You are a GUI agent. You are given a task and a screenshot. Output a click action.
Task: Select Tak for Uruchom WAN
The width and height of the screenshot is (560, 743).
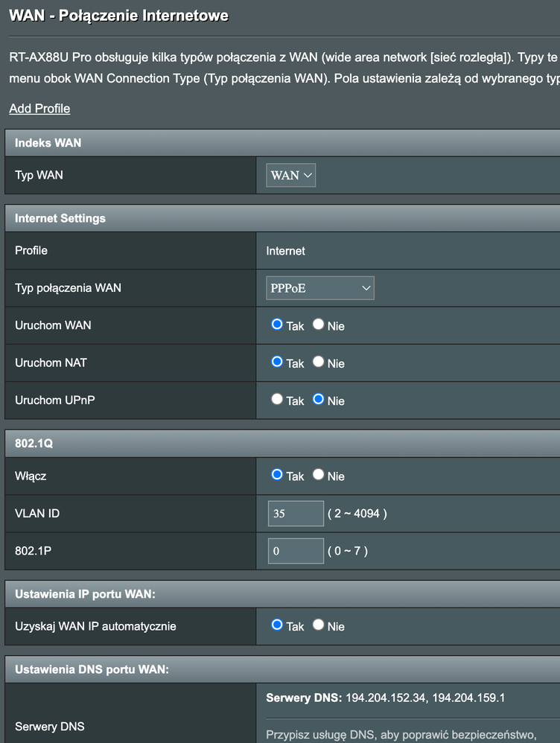pyautogui.click(x=277, y=325)
